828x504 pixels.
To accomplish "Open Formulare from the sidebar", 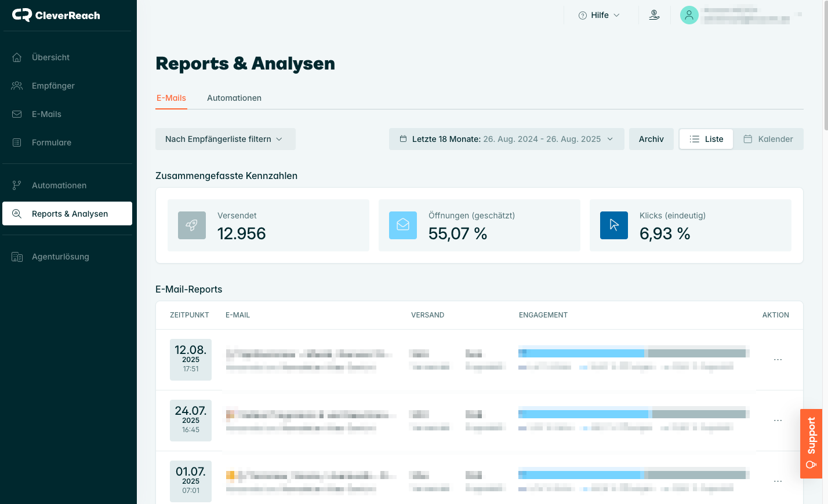I will 52,143.
